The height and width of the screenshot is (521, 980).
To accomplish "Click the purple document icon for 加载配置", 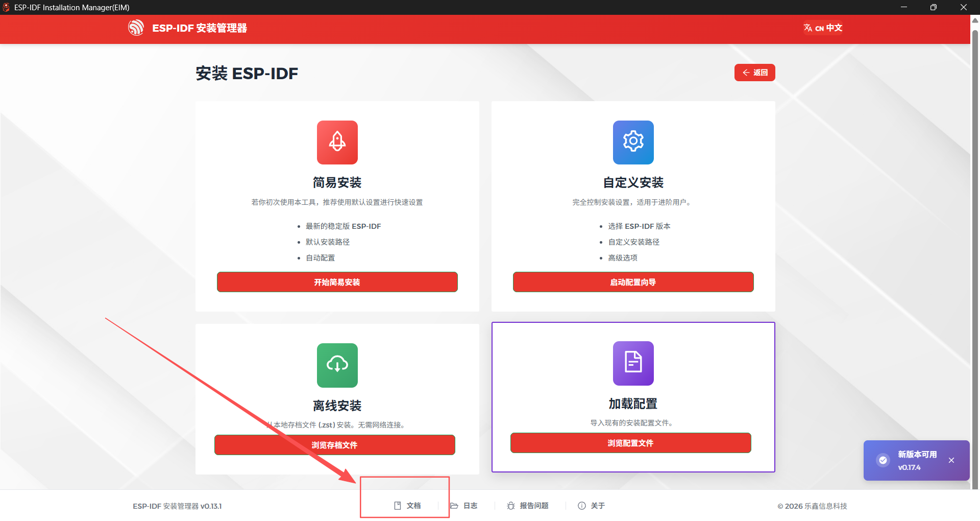I will pos(633,363).
